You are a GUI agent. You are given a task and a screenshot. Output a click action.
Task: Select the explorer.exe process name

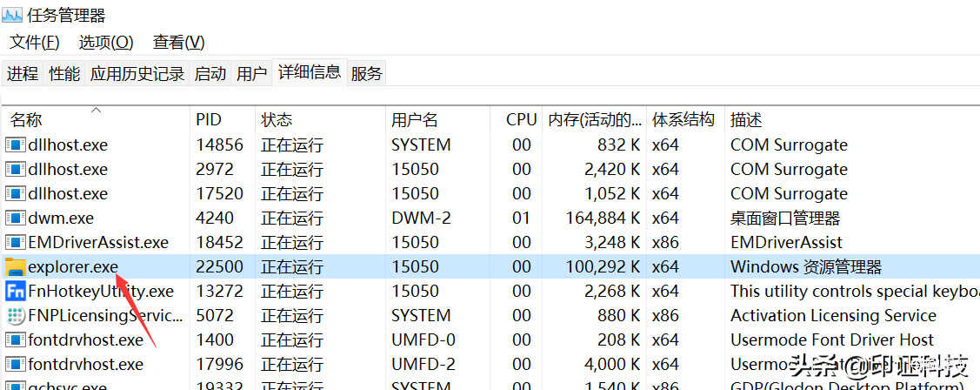tap(73, 267)
